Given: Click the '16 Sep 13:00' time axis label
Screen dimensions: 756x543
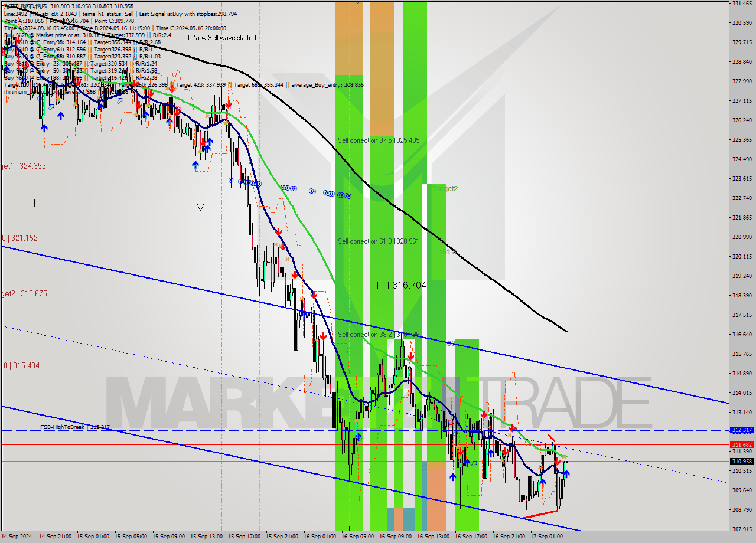Looking at the screenshot, I should click(434, 537).
